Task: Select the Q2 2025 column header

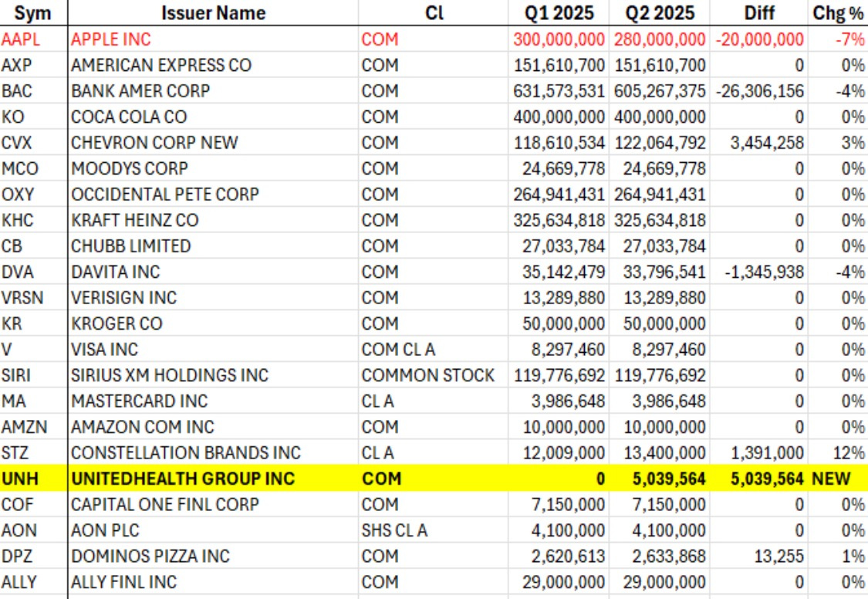Action: coord(660,12)
